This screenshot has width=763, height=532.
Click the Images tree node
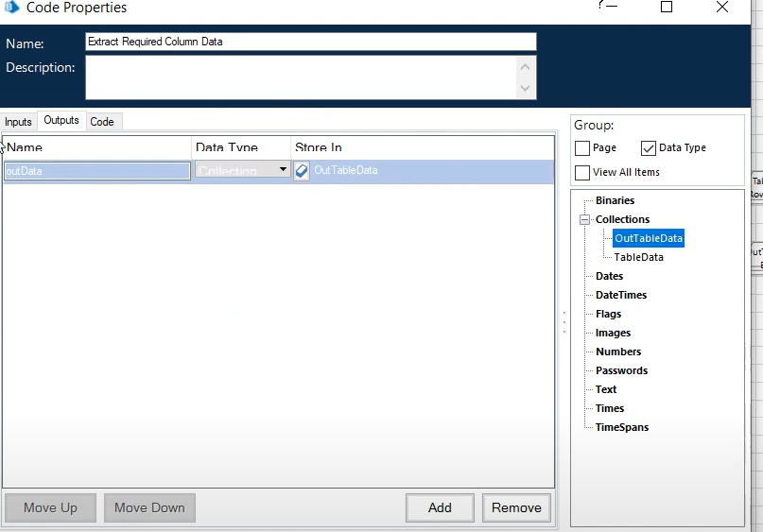coord(613,334)
